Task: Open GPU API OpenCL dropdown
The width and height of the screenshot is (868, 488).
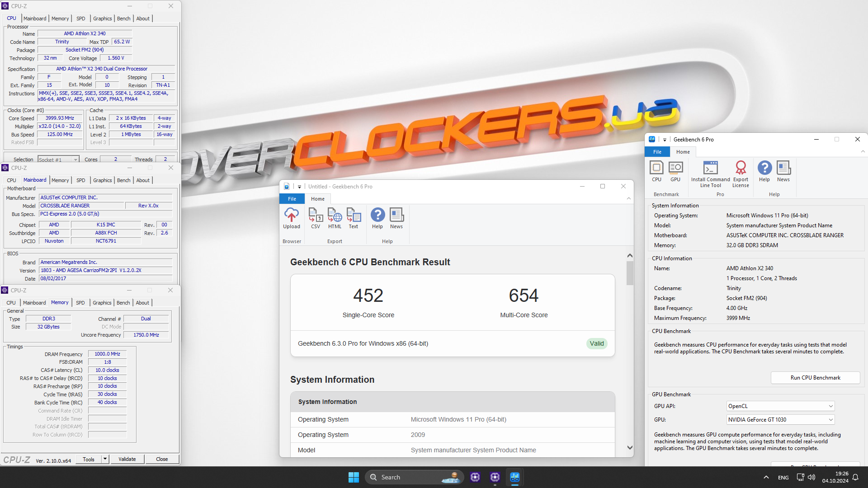Action: 780,406
